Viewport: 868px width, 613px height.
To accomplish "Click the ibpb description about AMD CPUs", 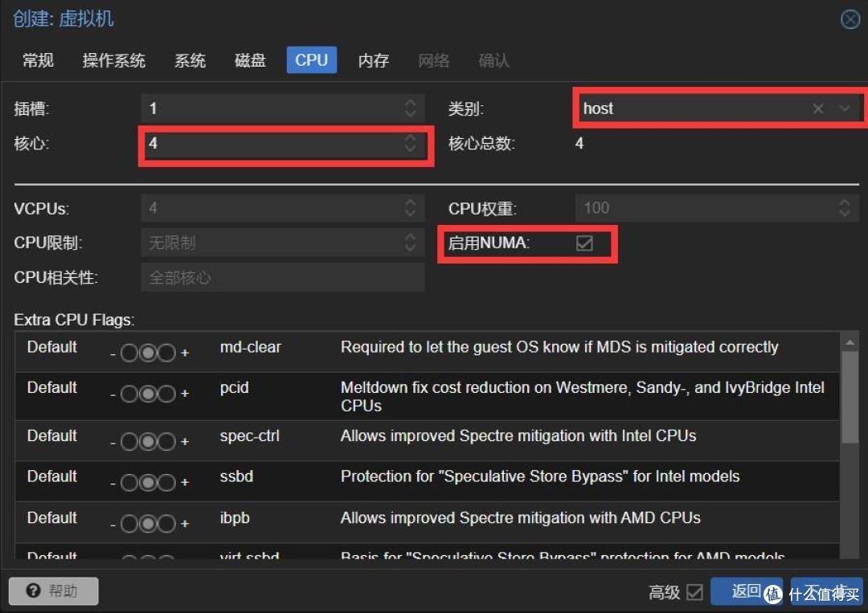I will (520, 518).
